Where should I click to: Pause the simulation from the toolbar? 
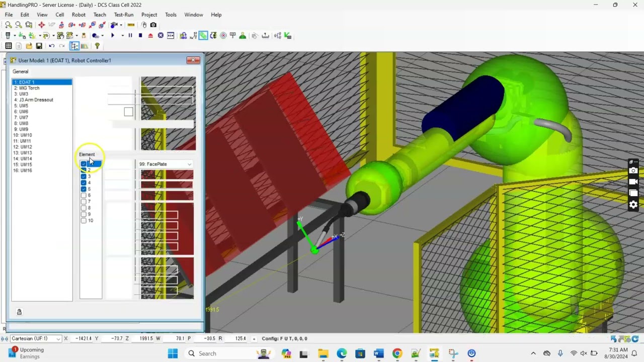[130, 36]
